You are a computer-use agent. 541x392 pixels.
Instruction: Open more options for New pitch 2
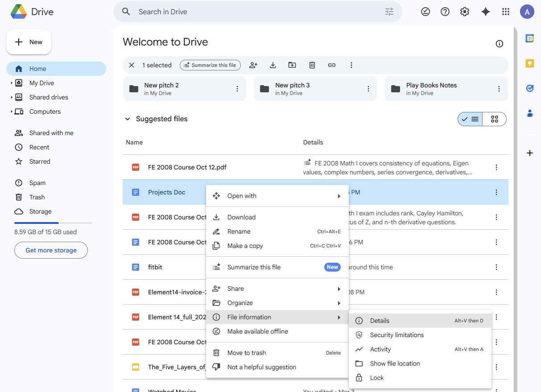click(237, 89)
